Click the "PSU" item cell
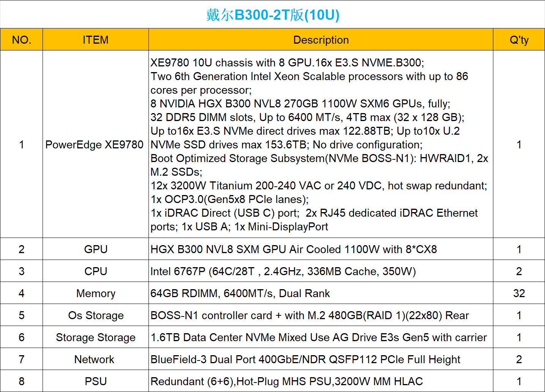Viewport: 545px width, 392px height. (x=96, y=381)
